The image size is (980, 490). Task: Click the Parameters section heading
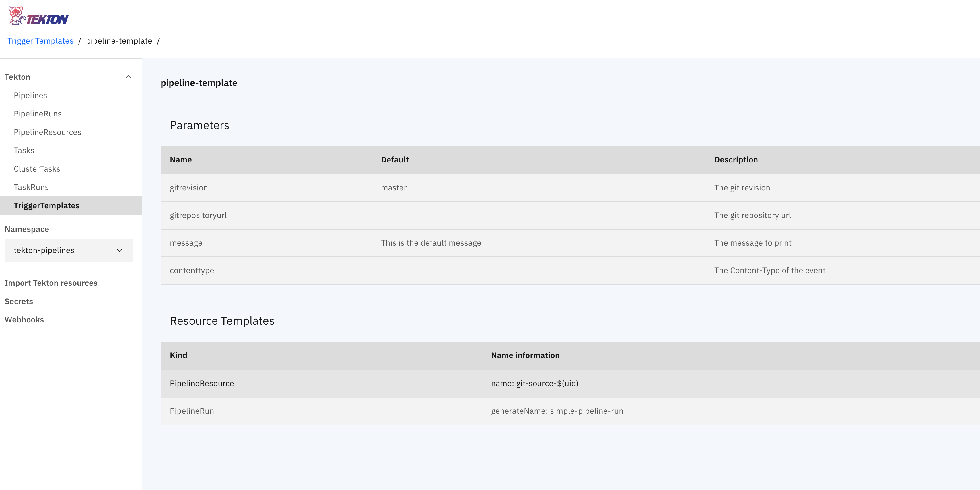point(199,125)
